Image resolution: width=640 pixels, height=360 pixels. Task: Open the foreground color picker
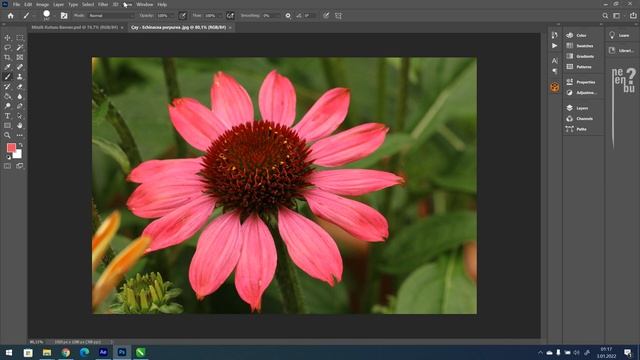[11, 147]
